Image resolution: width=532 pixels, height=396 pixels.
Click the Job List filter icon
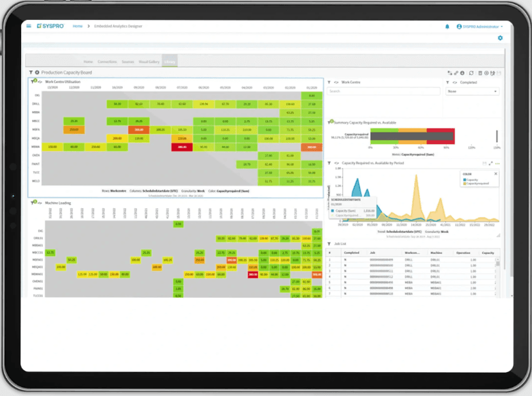(x=329, y=244)
